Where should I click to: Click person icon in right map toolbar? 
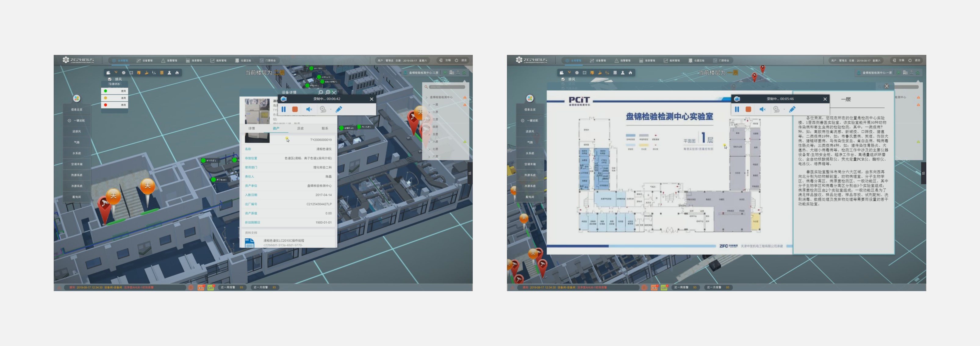(x=623, y=73)
